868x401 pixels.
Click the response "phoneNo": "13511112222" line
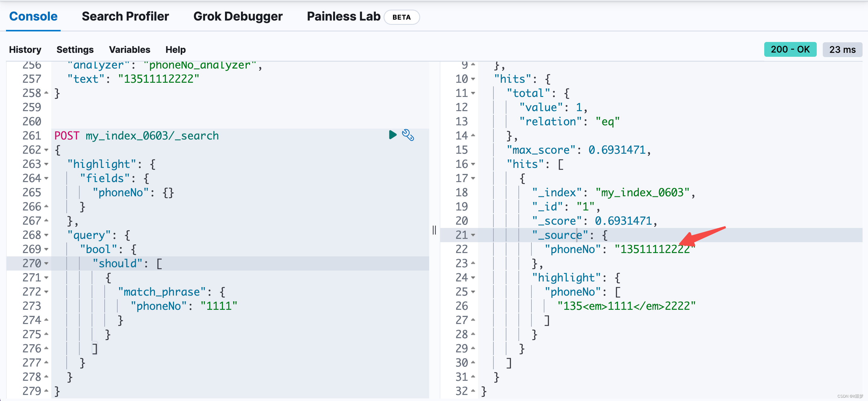(x=620, y=249)
